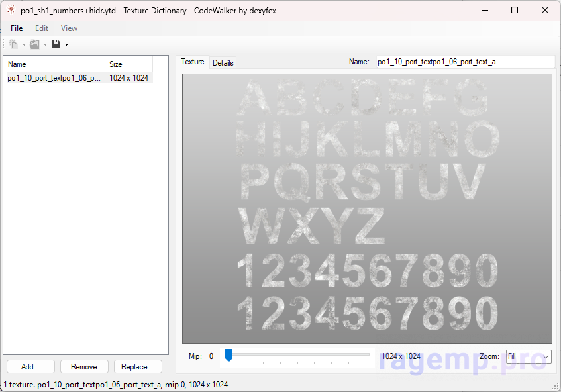The width and height of the screenshot is (561, 392).
Task: Sort the list by the Size column header
Action: click(128, 64)
